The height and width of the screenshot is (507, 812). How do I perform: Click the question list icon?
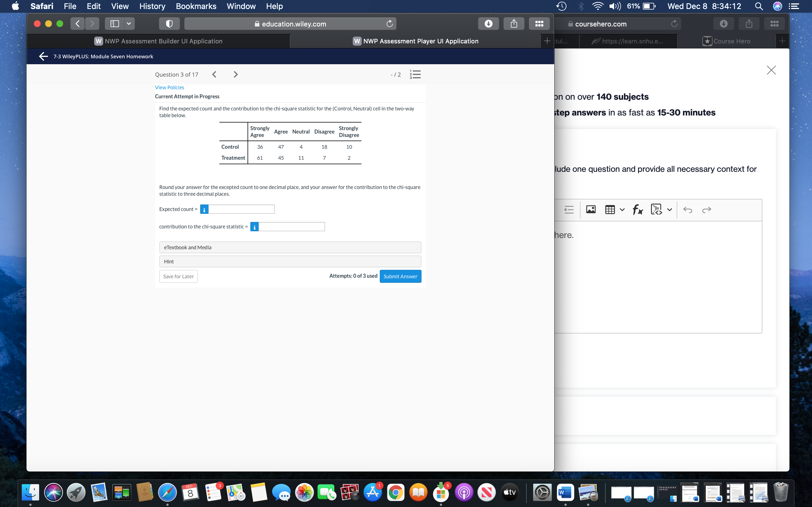(415, 74)
